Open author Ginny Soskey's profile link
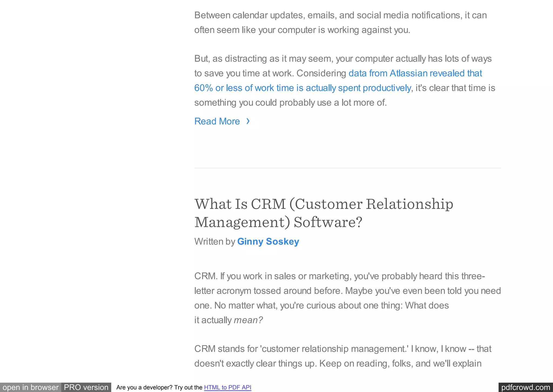 pyautogui.click(x=268, y=241)
